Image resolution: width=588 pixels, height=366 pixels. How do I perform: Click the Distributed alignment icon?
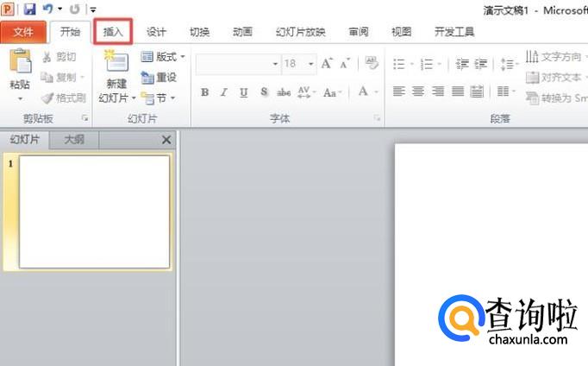(x=477, y=91)
